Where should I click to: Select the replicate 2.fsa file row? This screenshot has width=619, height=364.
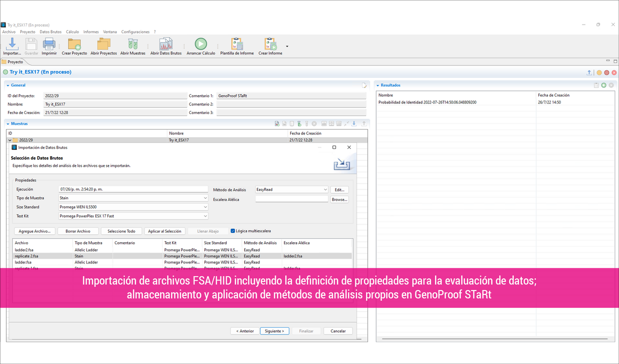pyautogui.click(x=183, y=256)
